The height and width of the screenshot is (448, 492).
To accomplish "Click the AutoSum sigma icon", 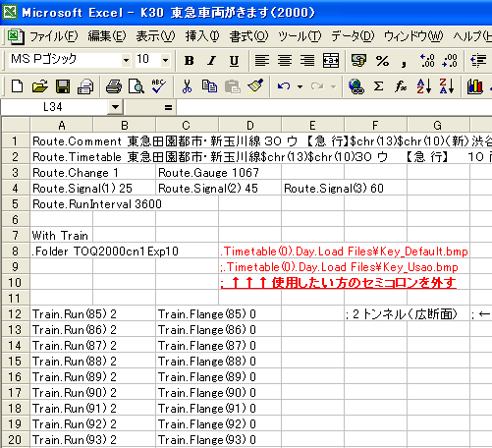I will 379,86.
